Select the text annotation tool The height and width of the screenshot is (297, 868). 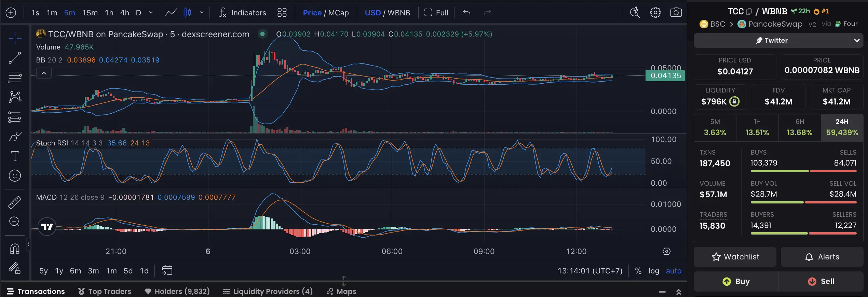15,156
